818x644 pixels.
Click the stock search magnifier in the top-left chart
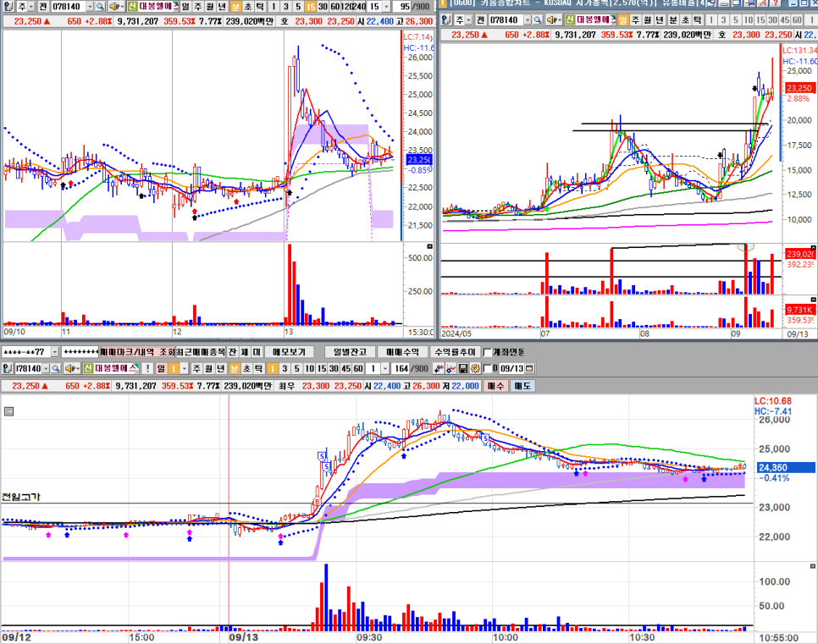pos(100,7)
